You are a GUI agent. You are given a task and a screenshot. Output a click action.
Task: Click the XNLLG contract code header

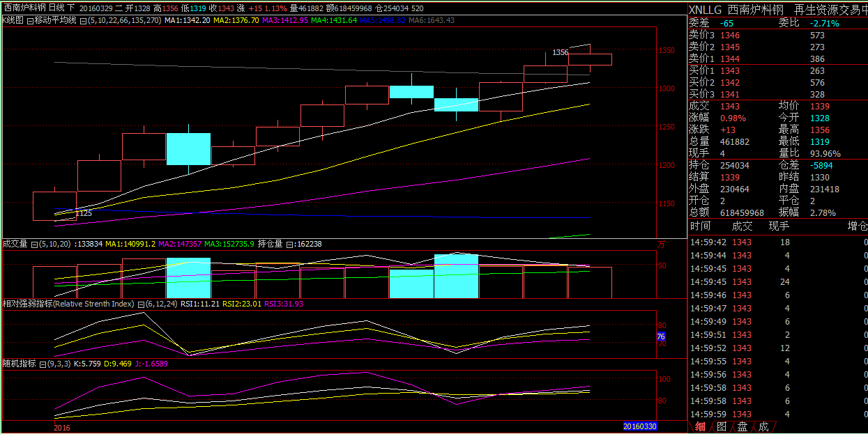pyautogui.click(x=704, y=10)
